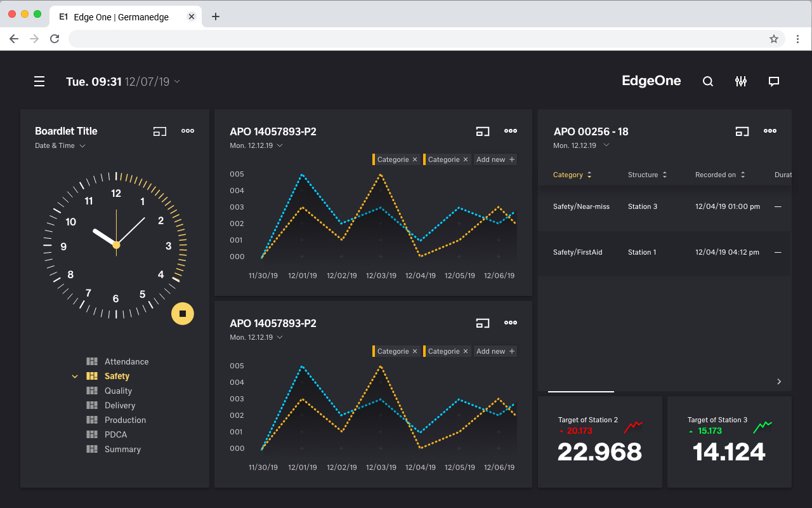The image size is (812, 508).
Task: Click Add new in bottom chart
Action: point(495,352)
